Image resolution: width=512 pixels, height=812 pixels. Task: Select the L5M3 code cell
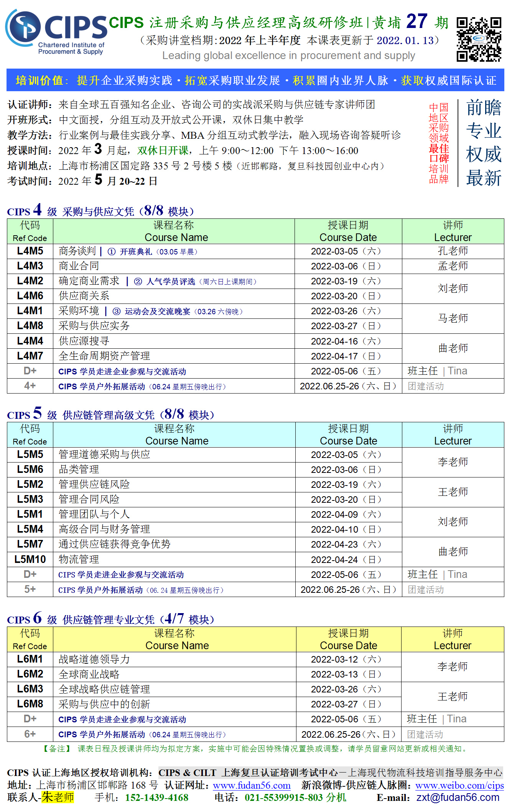click(x=30, y=499)
